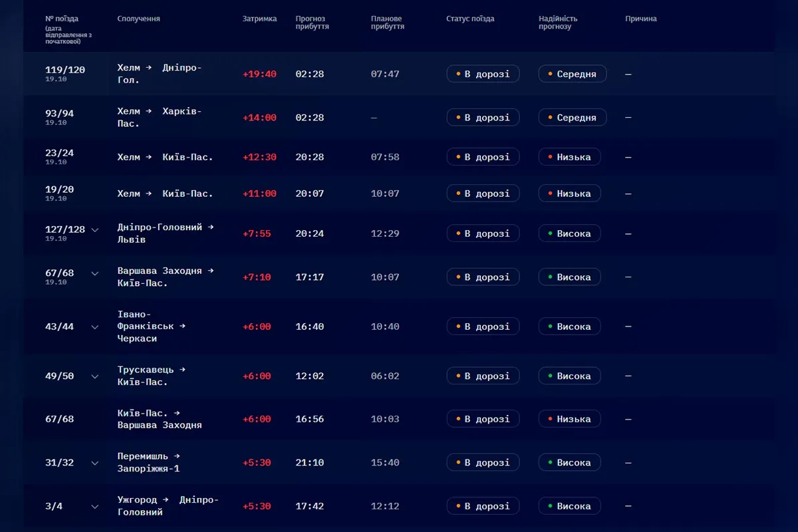Click the Надійність прогнозу column header

pos(558,23)
